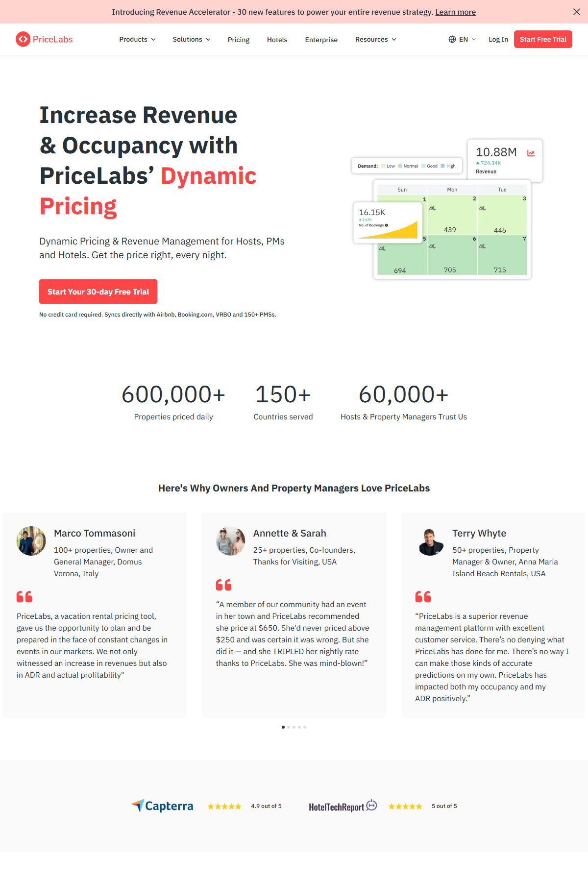Viewport: 588px width, 882px height.
Task: Click the quote icon in Terry Whyte's testimonial
Action: coord(423,596)
